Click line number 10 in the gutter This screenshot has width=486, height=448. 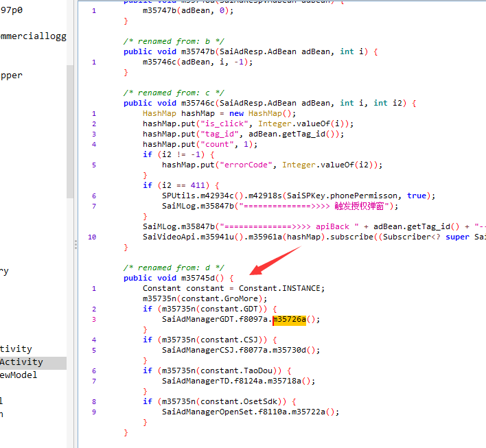(93, 237)
